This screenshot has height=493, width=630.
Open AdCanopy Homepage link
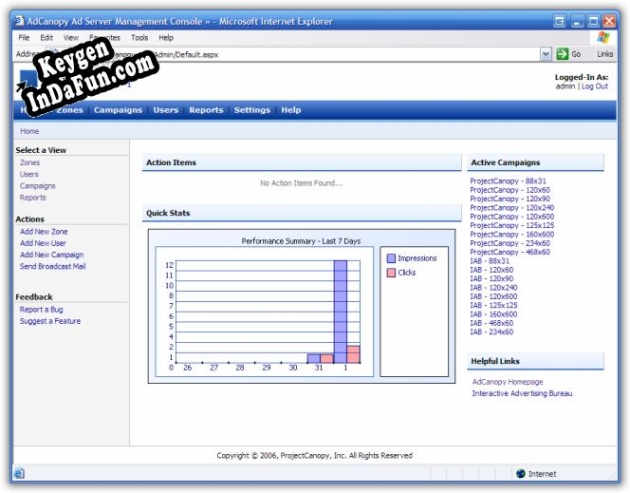click(507, 382)
